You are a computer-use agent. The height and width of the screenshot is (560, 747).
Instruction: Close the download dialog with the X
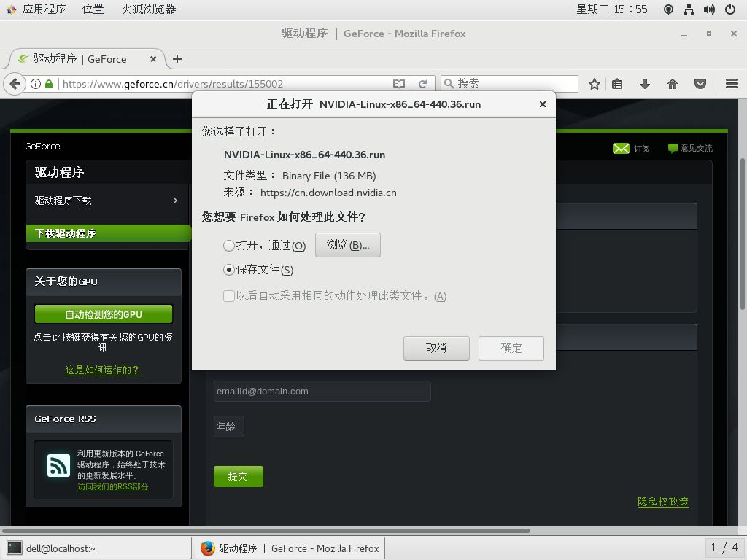[542, 104]
